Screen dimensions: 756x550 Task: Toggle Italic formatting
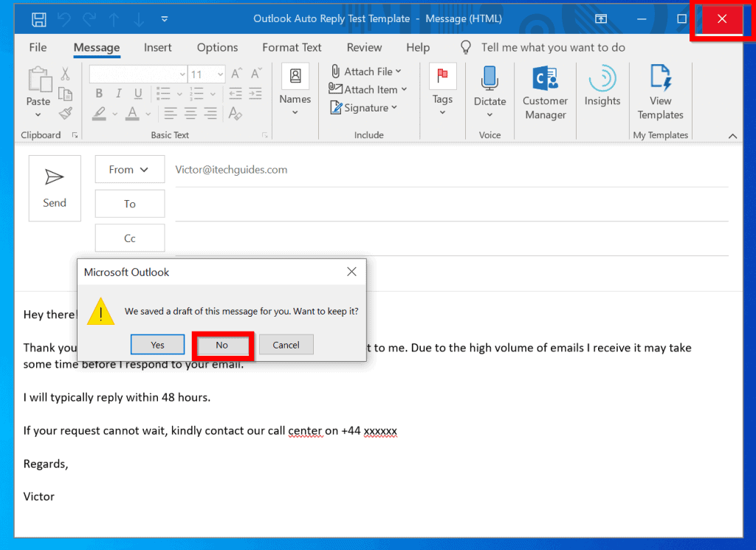[119, 93]
